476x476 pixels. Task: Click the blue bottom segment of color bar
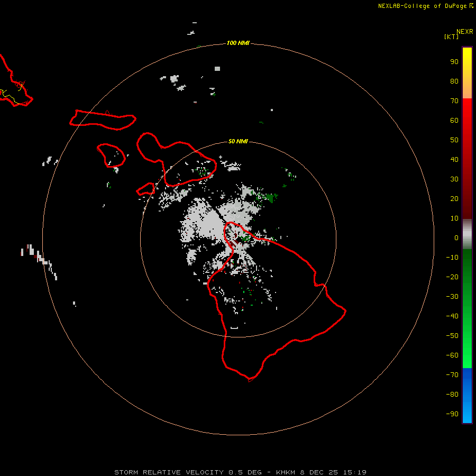pos(467,396)
